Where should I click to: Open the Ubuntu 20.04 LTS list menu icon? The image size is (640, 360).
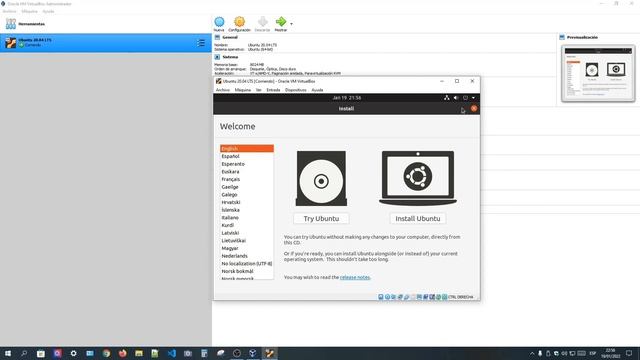(201, 43)
